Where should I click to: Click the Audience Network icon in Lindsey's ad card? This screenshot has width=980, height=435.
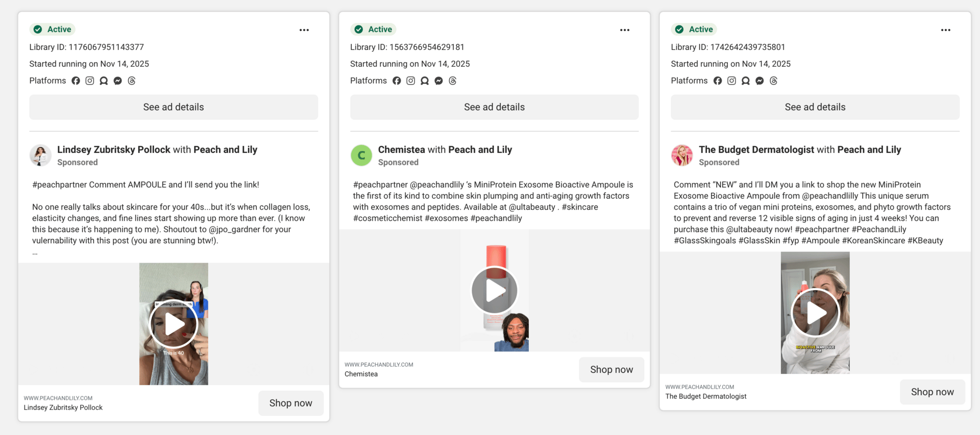104,81
